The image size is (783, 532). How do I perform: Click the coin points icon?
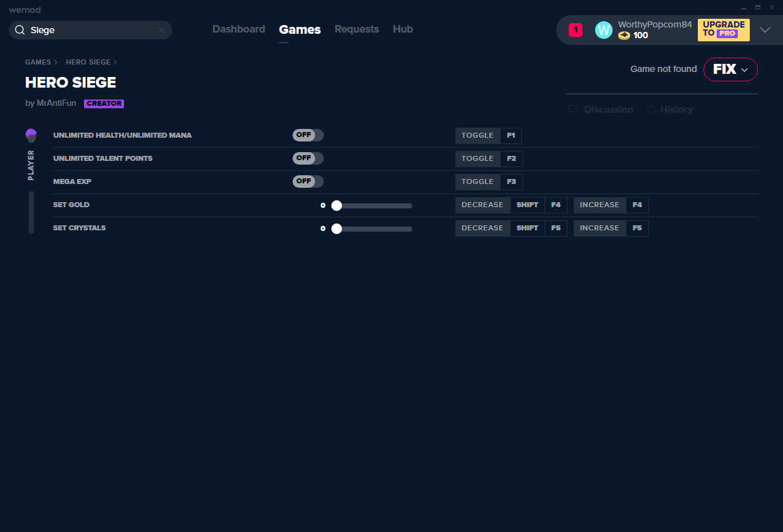point(624,36)
